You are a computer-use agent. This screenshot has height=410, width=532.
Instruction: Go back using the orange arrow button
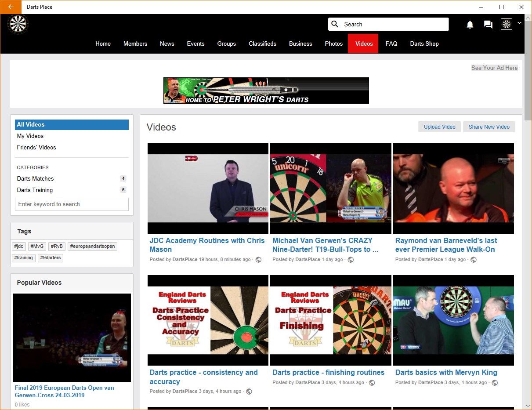click(11, 7)
